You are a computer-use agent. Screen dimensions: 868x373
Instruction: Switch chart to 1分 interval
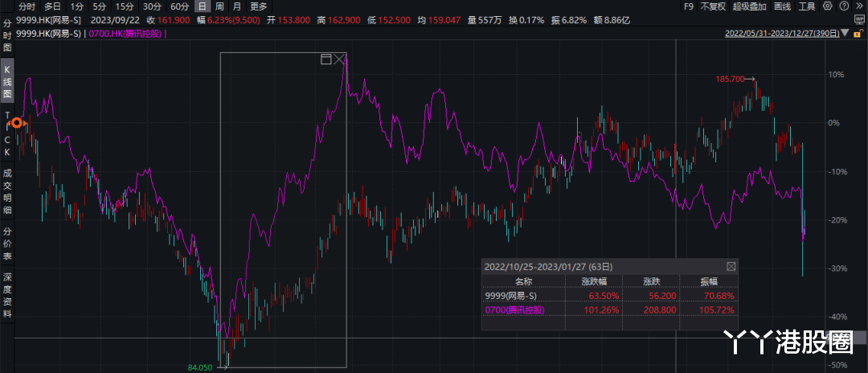76,6
